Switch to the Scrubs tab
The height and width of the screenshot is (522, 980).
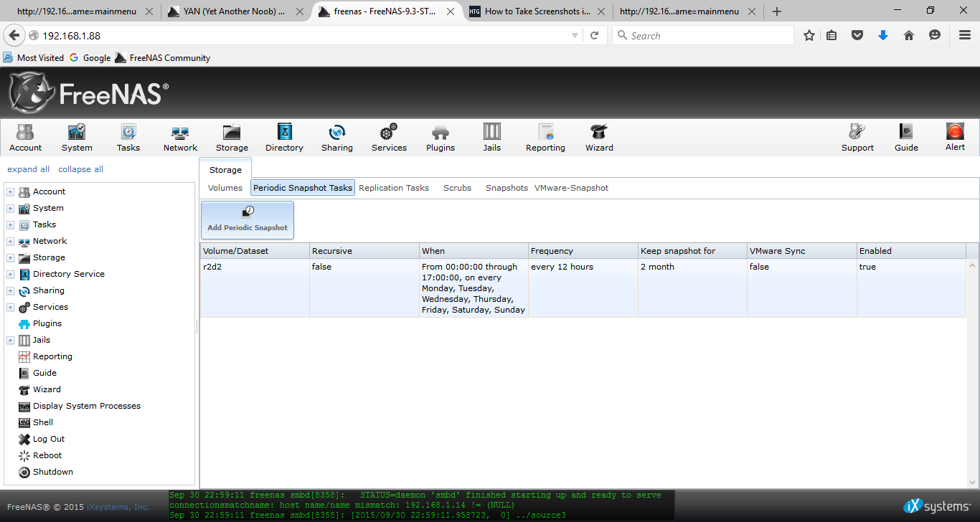457,188
